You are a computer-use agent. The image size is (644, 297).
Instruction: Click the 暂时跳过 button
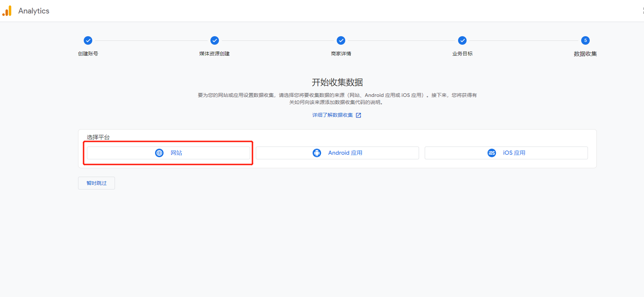pyautogui.click(x=97, y=183)
